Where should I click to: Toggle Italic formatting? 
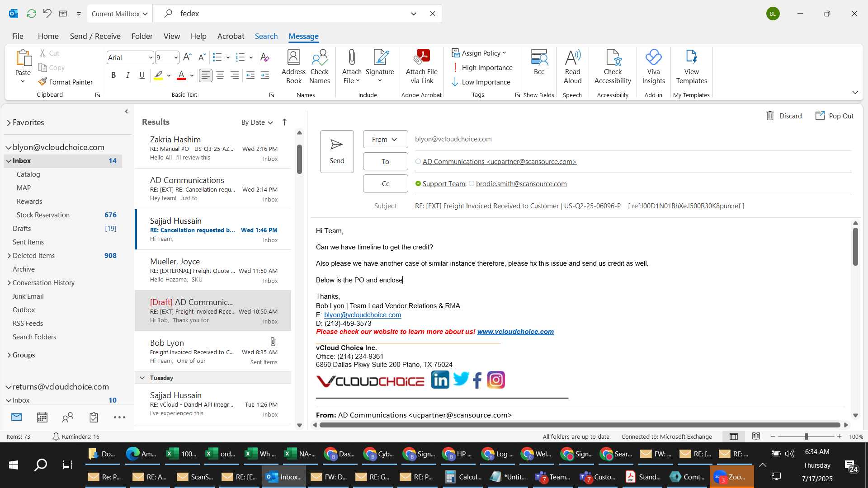[128, 75]
